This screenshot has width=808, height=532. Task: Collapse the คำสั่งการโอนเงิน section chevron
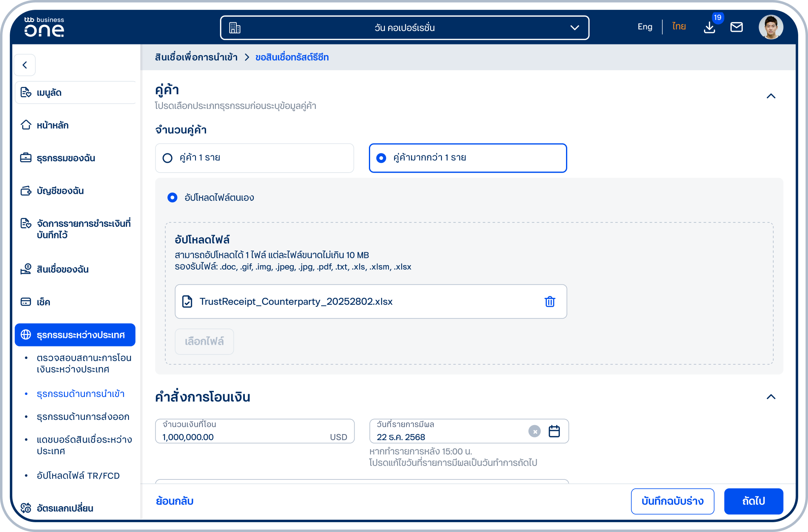point(771,397)
